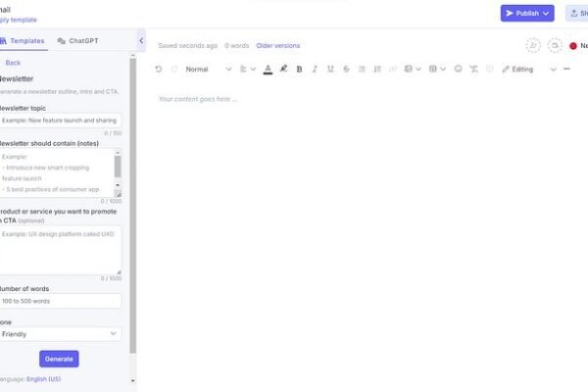This screenshot has width=588, height=392.
Task: Click the 'Saved seconds ago' status text
Action: (x=188, y=45)
